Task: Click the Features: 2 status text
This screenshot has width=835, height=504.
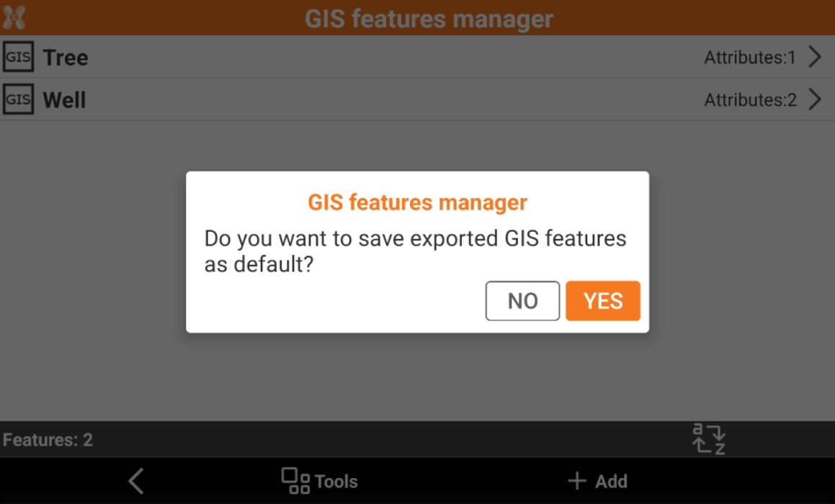Action: pyautogui.click(x=48, y=440)
